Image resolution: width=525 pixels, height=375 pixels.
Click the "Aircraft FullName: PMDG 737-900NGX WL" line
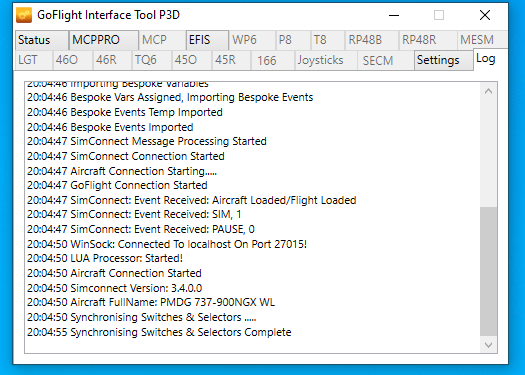[x=151, y=302]
